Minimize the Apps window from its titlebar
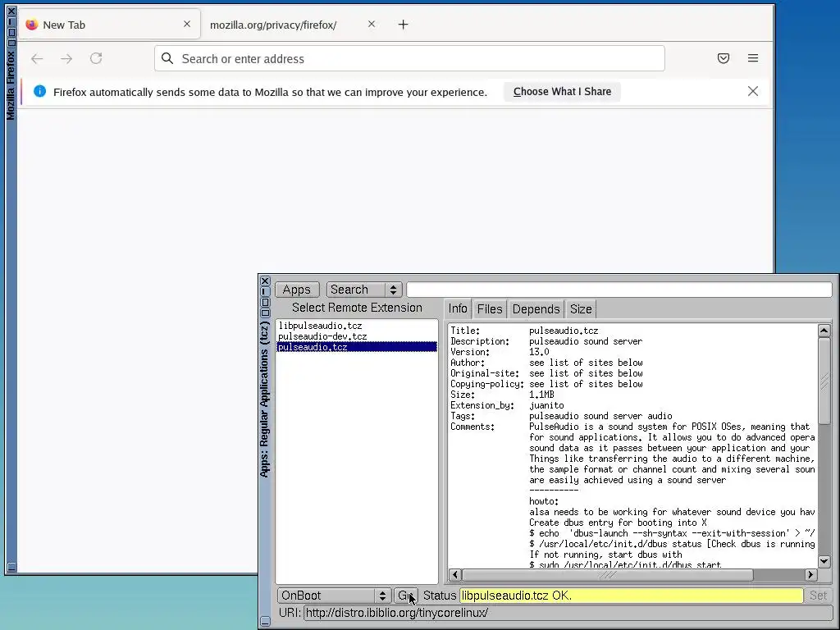 click(x=265, y=291)
